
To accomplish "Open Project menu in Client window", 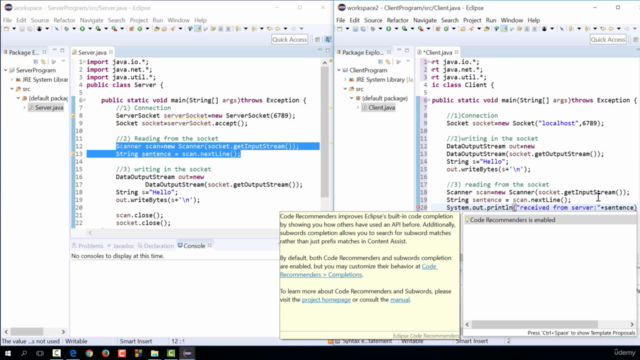I will coord(472,20).
